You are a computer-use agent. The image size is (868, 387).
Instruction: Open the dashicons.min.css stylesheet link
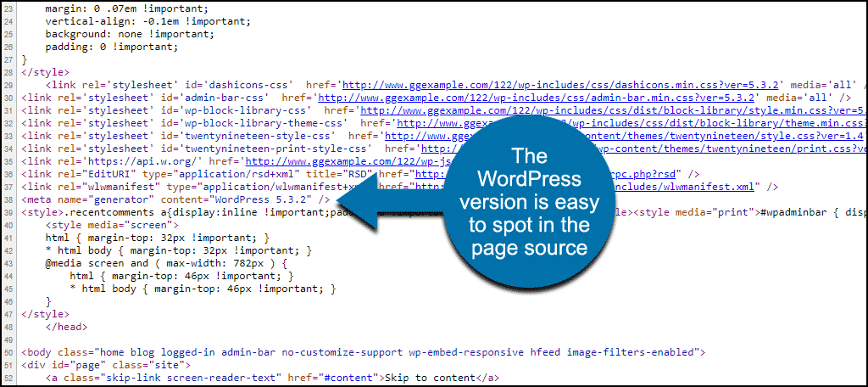pyautogui.click(x=561, y=85)
